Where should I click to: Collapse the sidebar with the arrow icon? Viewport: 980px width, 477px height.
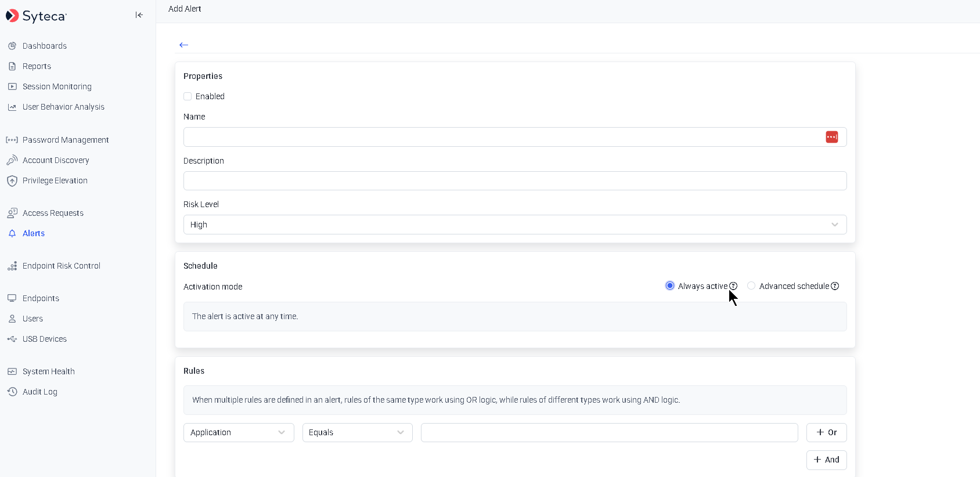pos(139,15)
